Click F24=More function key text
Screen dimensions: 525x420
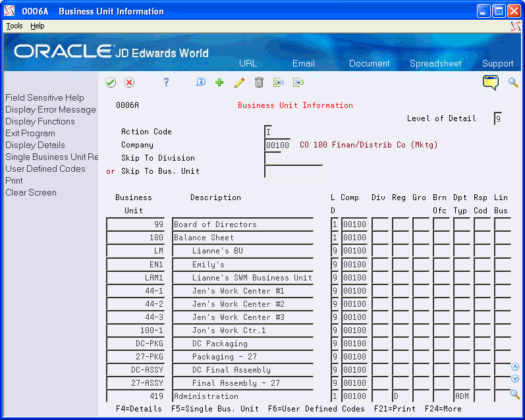tap(443, 409)
